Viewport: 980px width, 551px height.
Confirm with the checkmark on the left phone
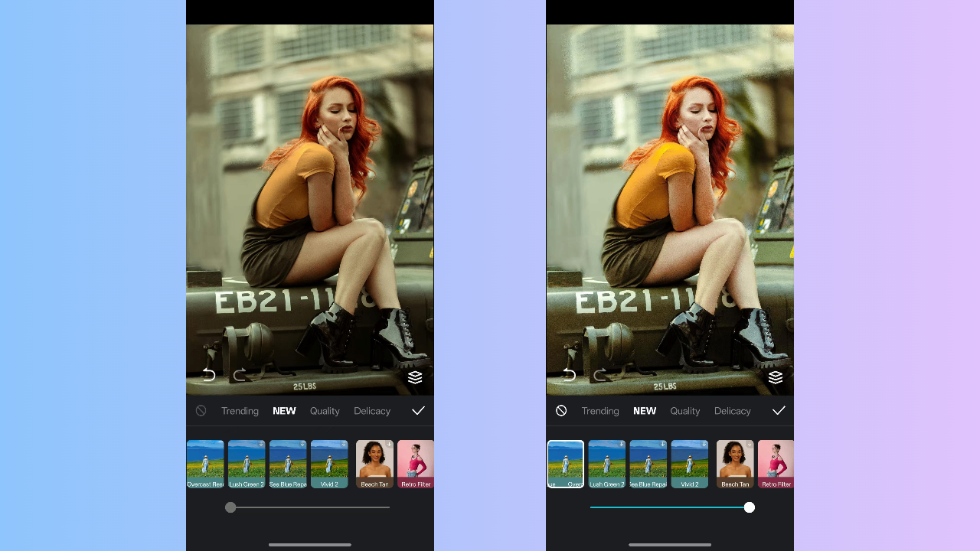[x=418, y=411]
